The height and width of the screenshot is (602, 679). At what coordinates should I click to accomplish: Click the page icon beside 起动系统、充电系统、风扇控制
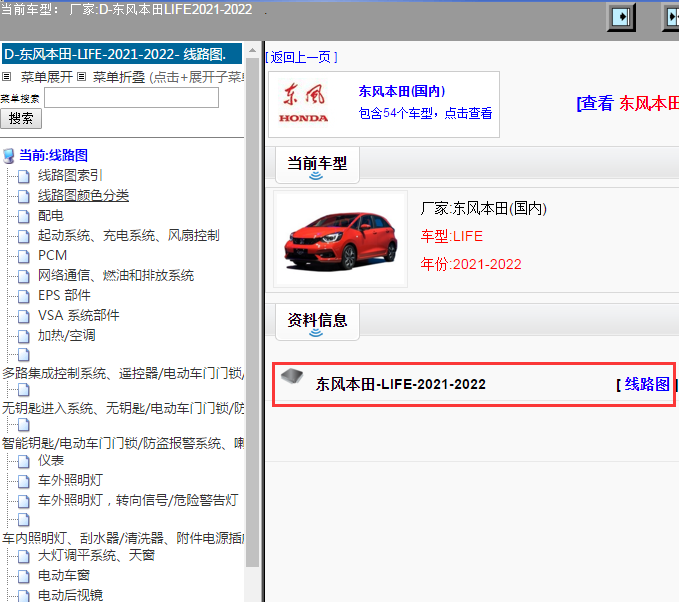pyautogui.click(x=24, y=236)
